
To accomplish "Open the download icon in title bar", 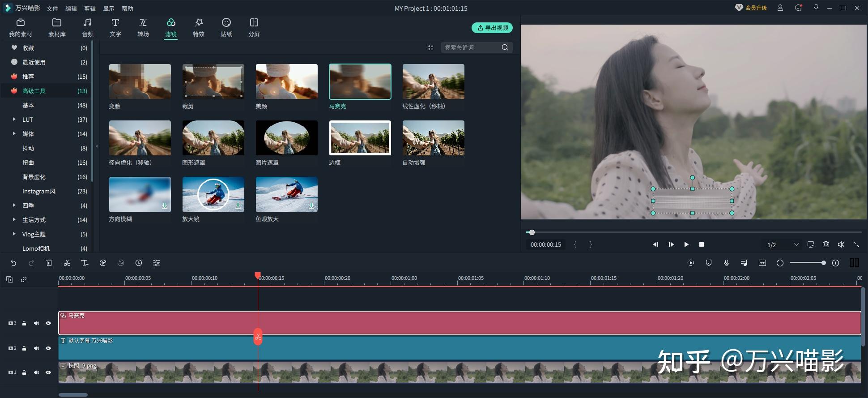I will [816, 8].
